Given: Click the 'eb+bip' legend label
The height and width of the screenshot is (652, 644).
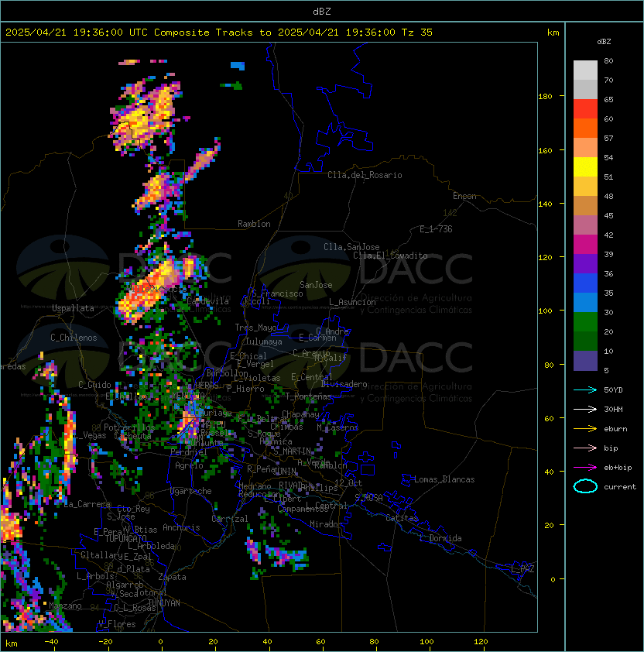Looking at the screenshot, I should 618,468.
